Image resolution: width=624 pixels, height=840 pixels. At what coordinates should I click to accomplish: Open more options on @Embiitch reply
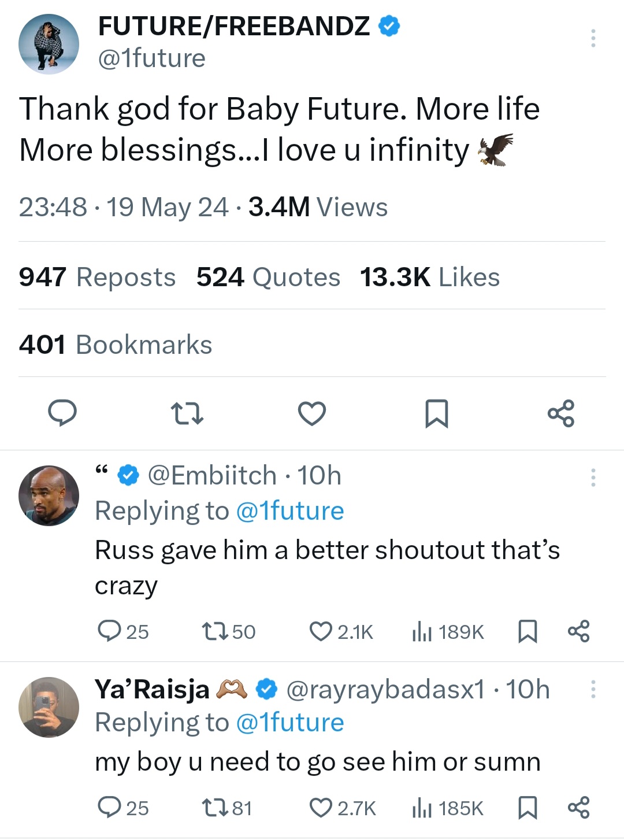click(593, 478)
